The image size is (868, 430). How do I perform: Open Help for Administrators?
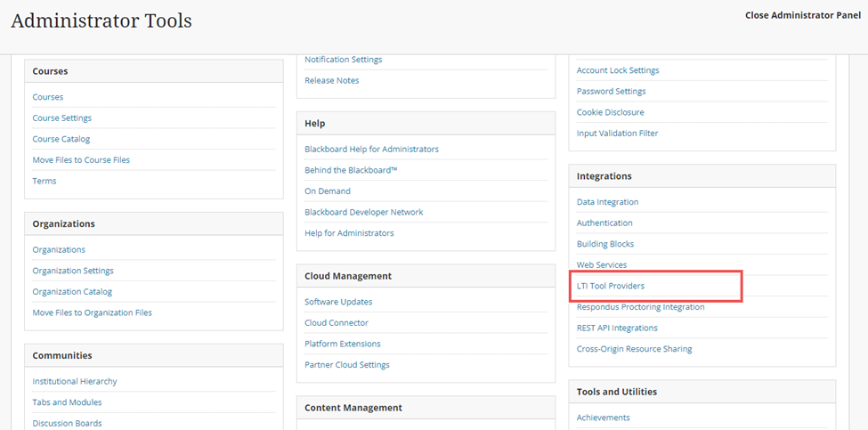(x=349, y=233)
